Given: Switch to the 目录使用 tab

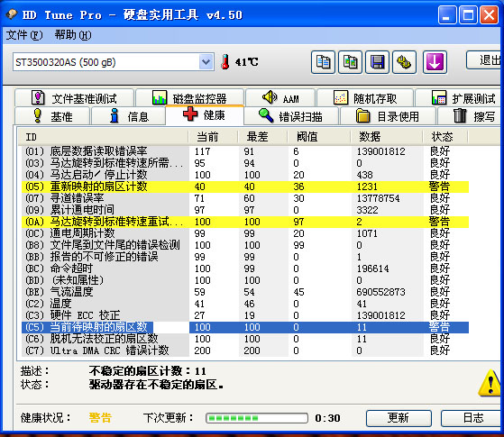Looking at the screenshot, I should coord(388,116).
